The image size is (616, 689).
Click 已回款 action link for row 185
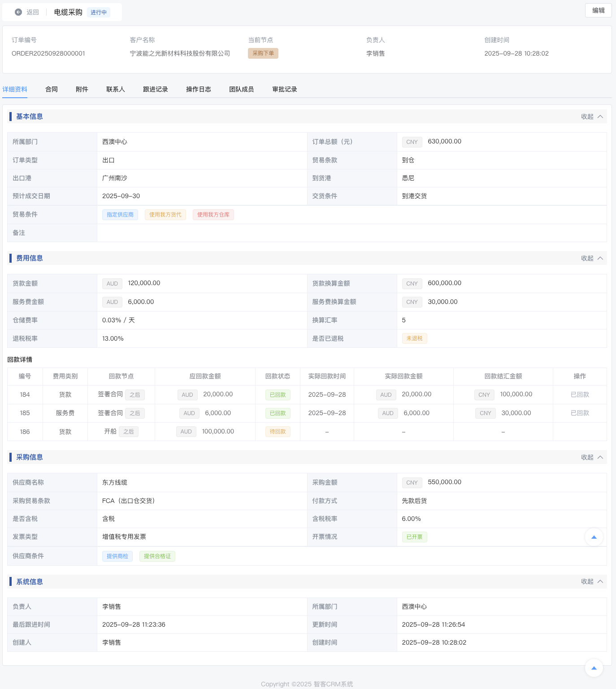pyautogui.click(x=580, y=413)
